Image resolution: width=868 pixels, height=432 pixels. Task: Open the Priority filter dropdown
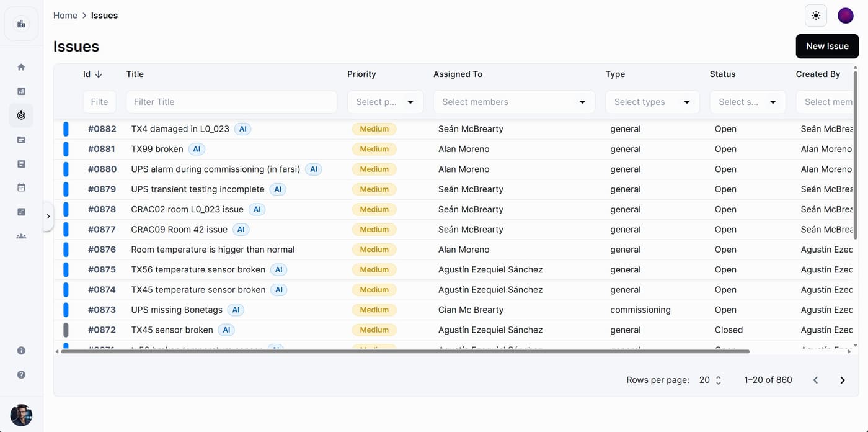(x=385, y=102)
